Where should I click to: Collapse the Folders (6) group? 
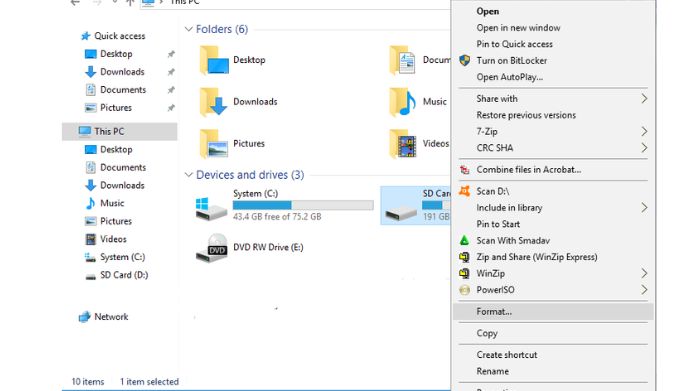189,29
